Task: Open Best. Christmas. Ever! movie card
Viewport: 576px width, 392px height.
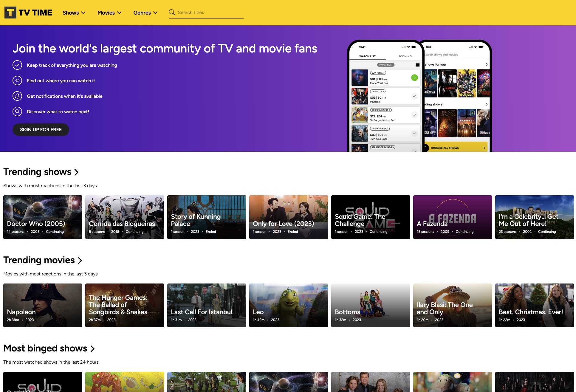Action: [x=535, y=305]
